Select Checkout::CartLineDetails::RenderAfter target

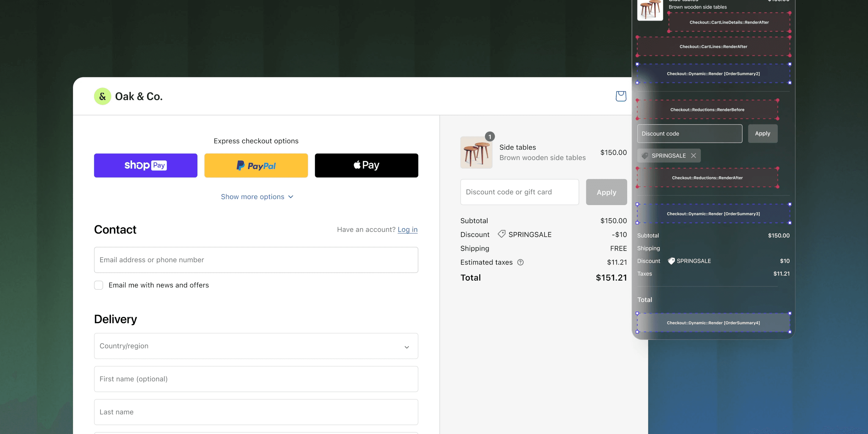click(x=729, y=22)
